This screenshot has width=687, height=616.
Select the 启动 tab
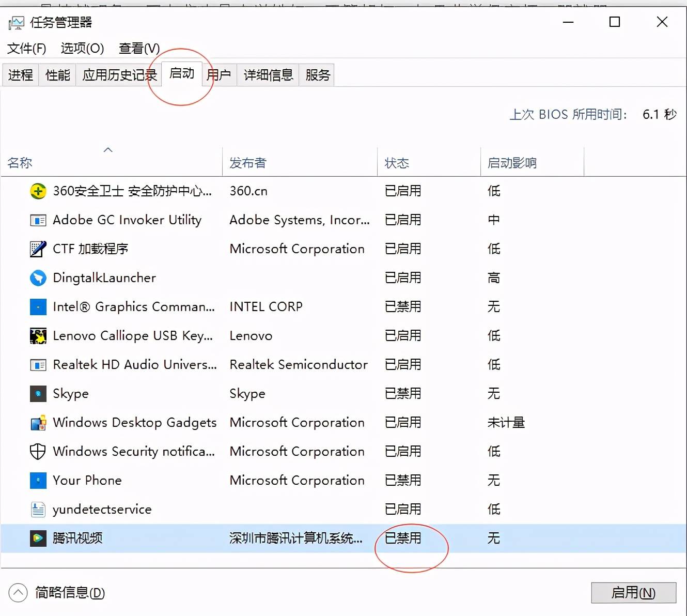tap(182, 73)
